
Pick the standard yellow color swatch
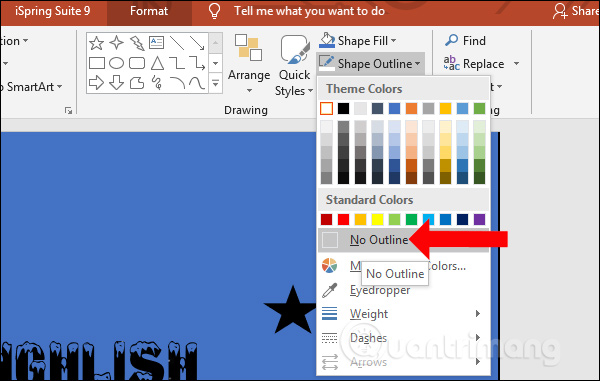377,220
